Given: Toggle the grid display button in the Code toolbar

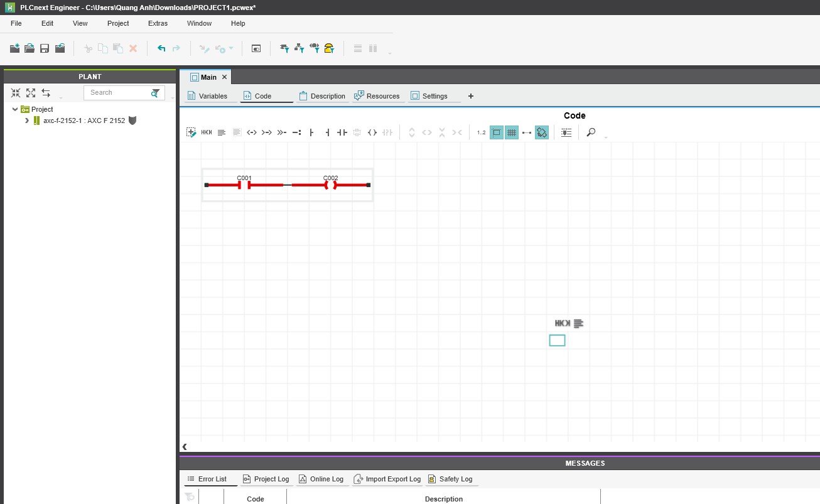Looking at the screenshot, I should [x=512, y=132].
